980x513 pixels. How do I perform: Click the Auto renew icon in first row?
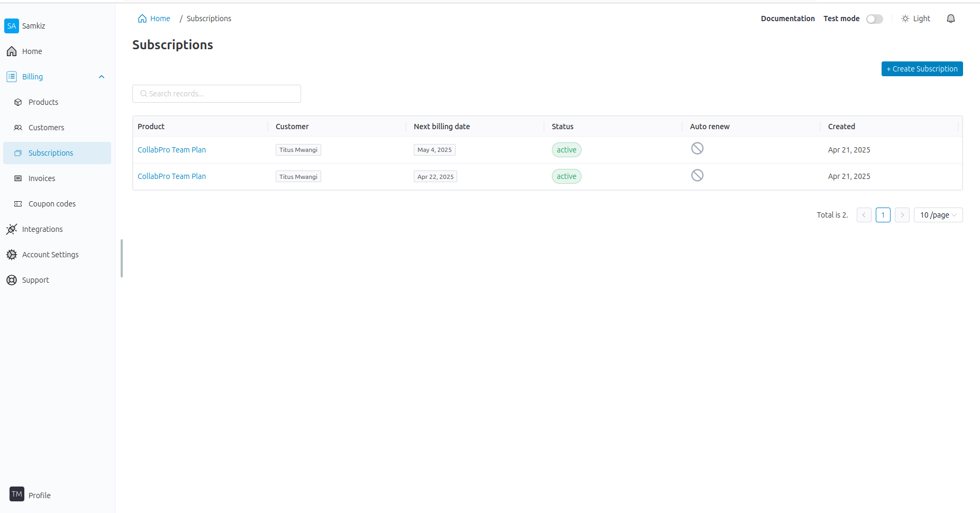(x=697, y=149)
